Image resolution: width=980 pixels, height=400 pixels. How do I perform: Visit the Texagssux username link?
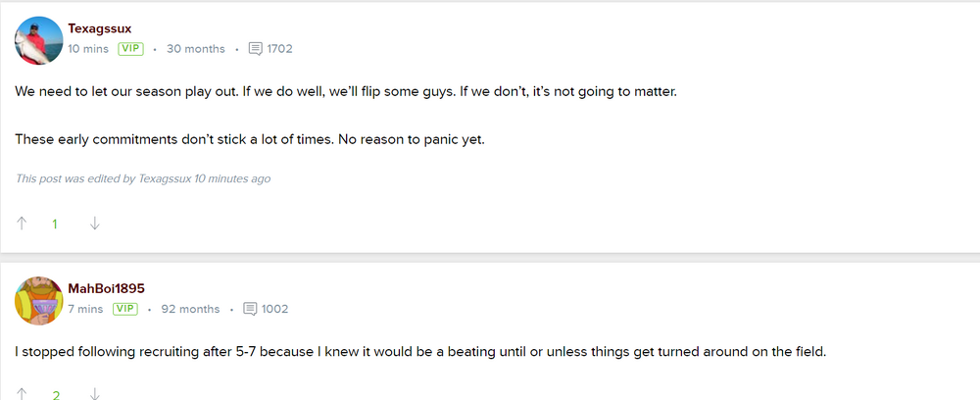click(x=100, y=28)
